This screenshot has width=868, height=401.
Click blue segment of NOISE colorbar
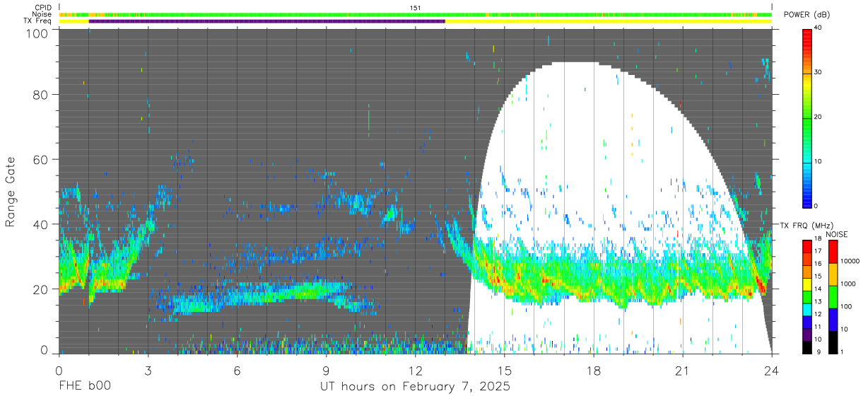(833, 319)
